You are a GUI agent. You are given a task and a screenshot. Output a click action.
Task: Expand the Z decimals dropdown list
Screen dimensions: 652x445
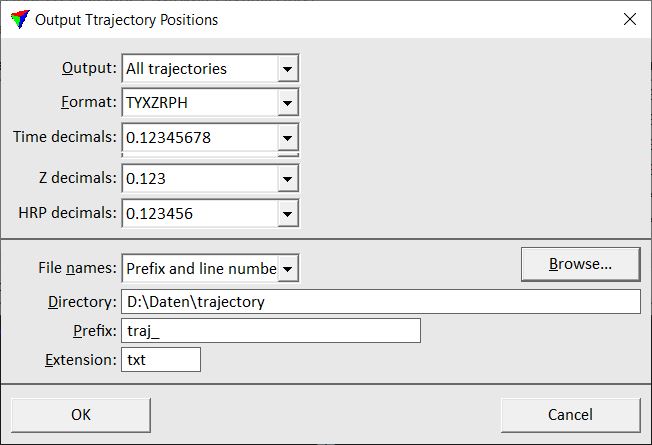[x=210, y=179]
